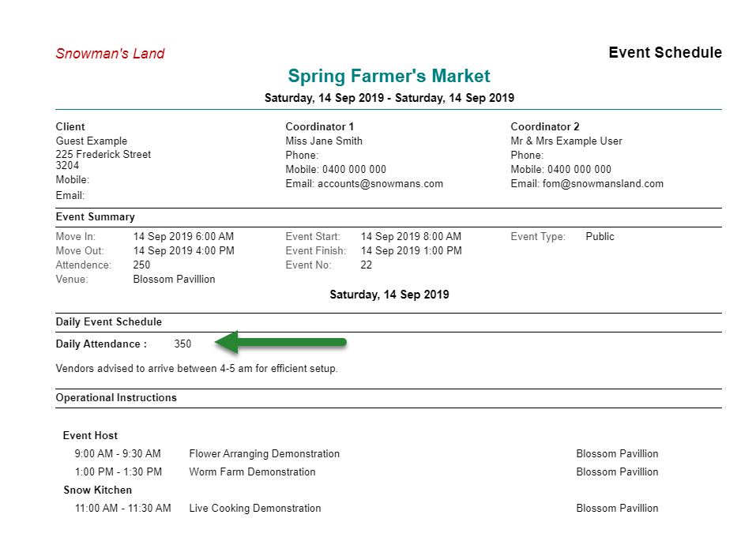Select the Guest Example client name
Viewport: 756px width, 556px height.
[91, 141]
